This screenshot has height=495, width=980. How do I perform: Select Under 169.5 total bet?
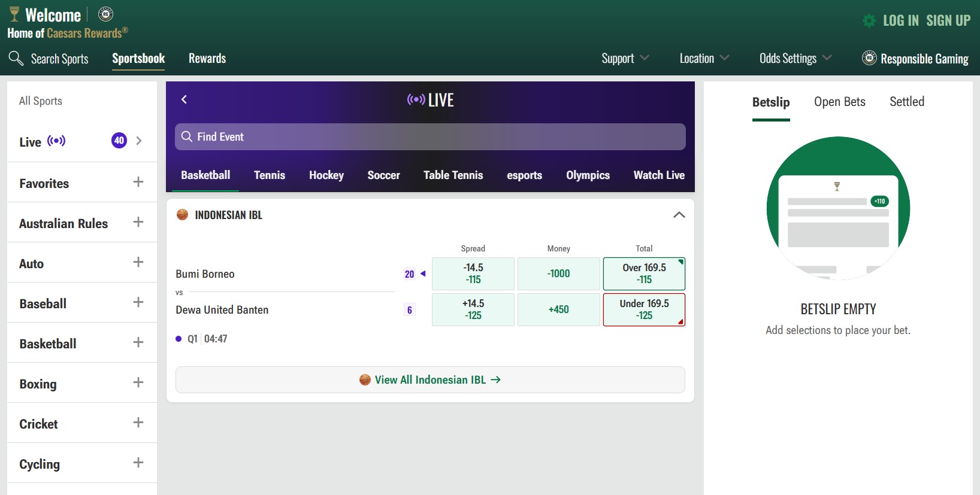[x=644, y=309]
